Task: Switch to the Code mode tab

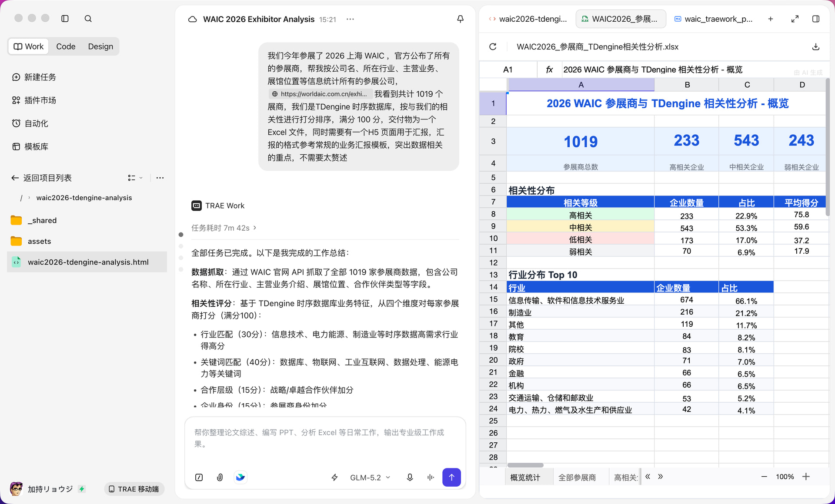Action: [66, 46]
